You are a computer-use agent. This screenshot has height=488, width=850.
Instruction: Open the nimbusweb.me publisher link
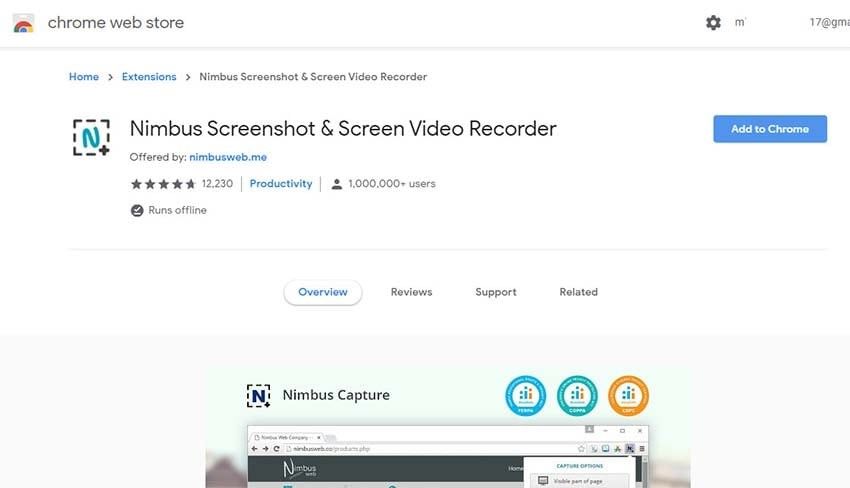coord(228,157)
